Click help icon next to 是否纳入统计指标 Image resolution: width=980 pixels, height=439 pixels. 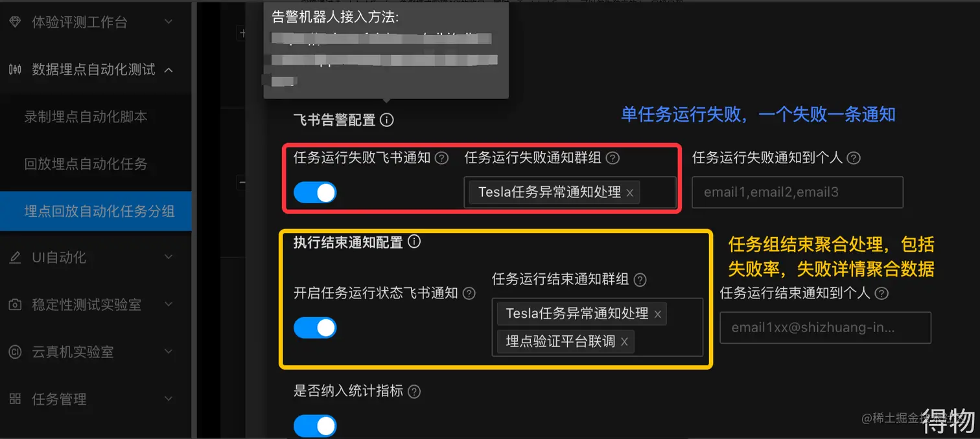[414, 392]
